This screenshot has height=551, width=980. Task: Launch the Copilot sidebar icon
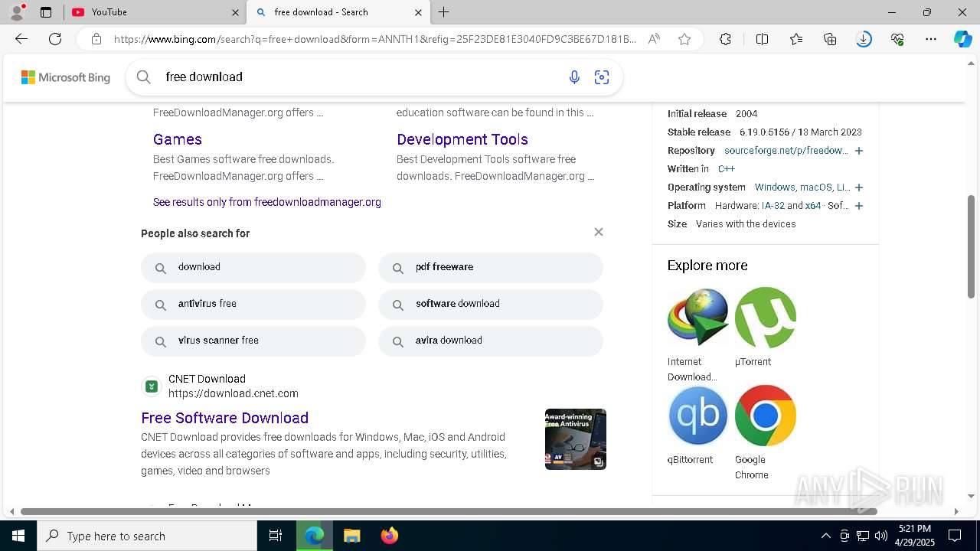962,39
